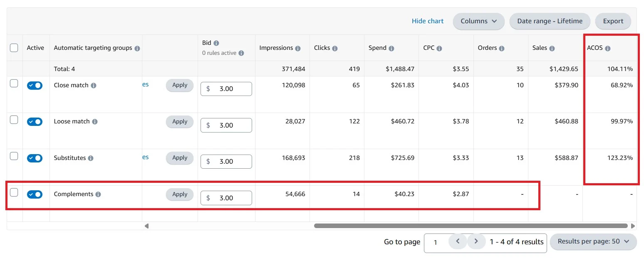Click the Hide chart link
644x258 pixels.
click(x=427, y=21)
